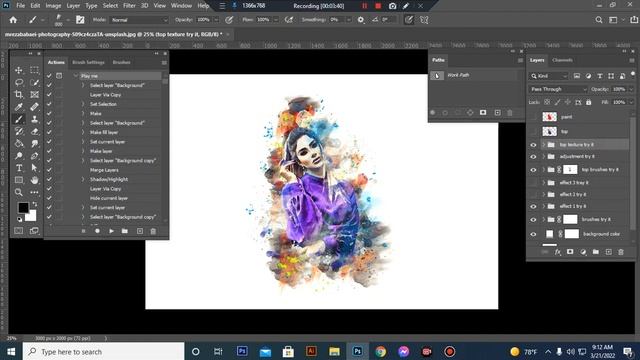
Task: Go to Home screen icon
Action: coord(13,20)
